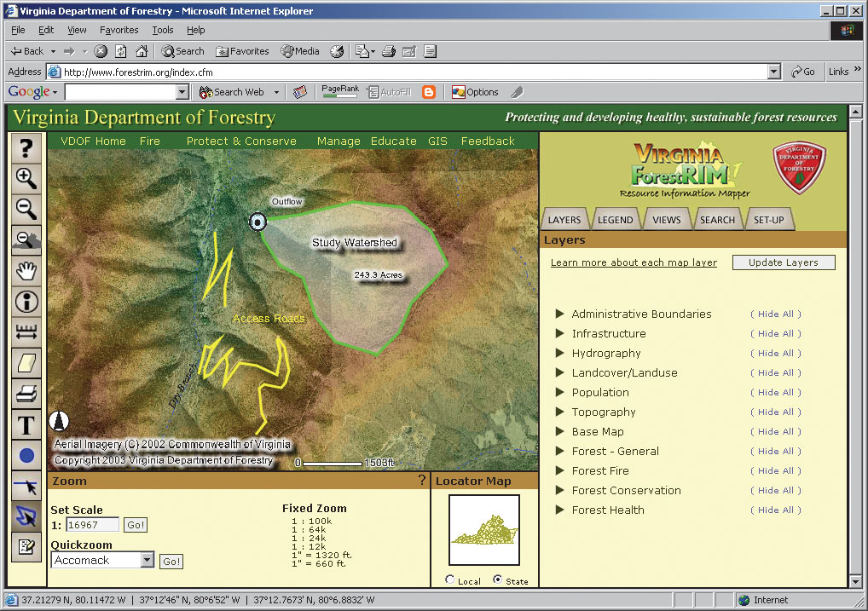Click Go! button next to Set Scale
Image resolution: width=868 pixels, height=611 pixels.
pyautogui.click(x=136, y=525)
